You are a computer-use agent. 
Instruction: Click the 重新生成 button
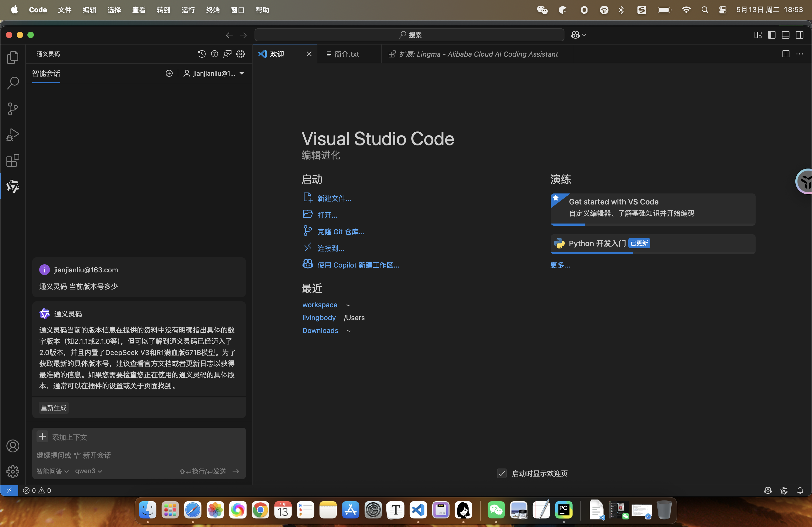pos(53,407)
